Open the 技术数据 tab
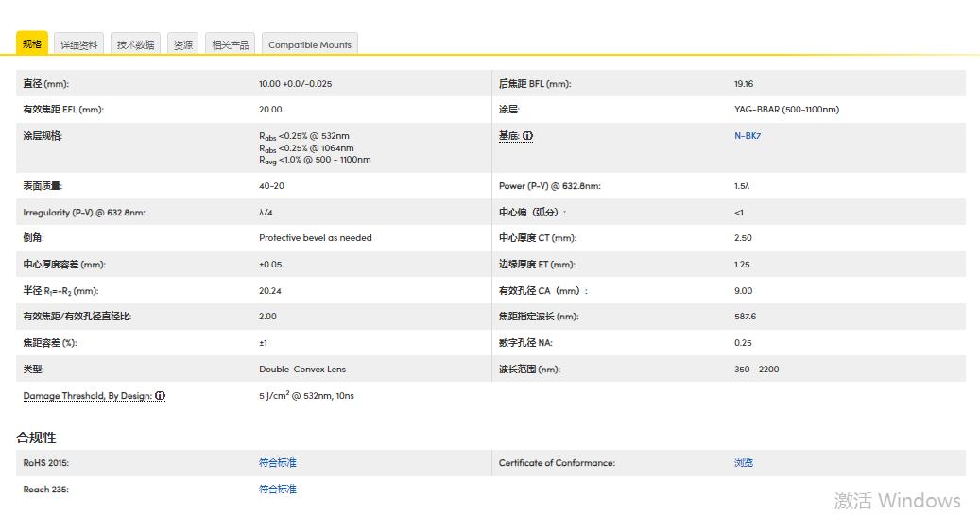This screenshot has height=516, width=980. 136,44
